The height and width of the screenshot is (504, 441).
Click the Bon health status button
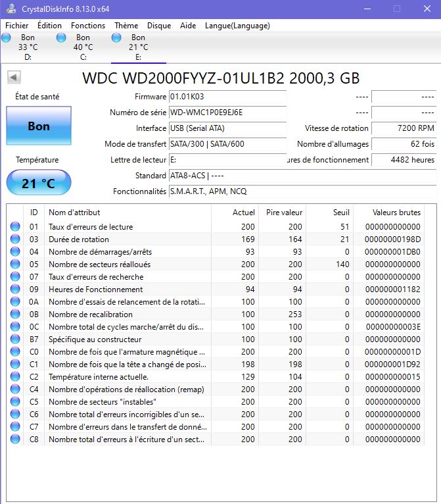(39, 126)
